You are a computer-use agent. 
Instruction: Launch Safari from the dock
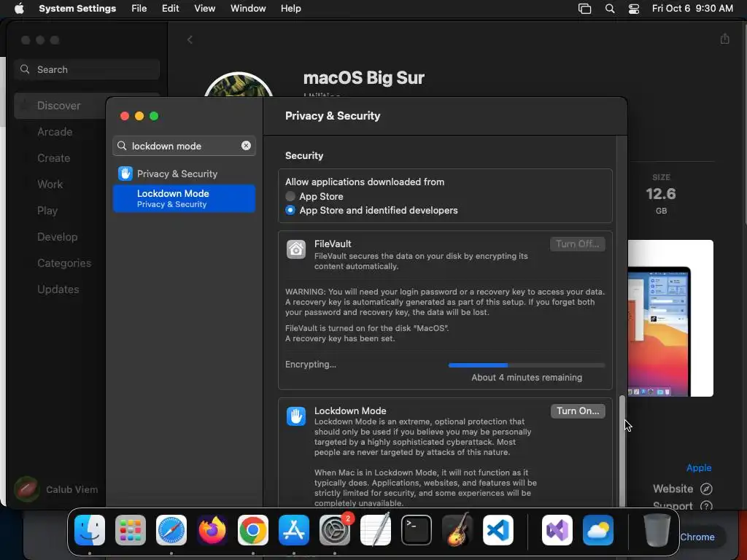coord(171,530)
